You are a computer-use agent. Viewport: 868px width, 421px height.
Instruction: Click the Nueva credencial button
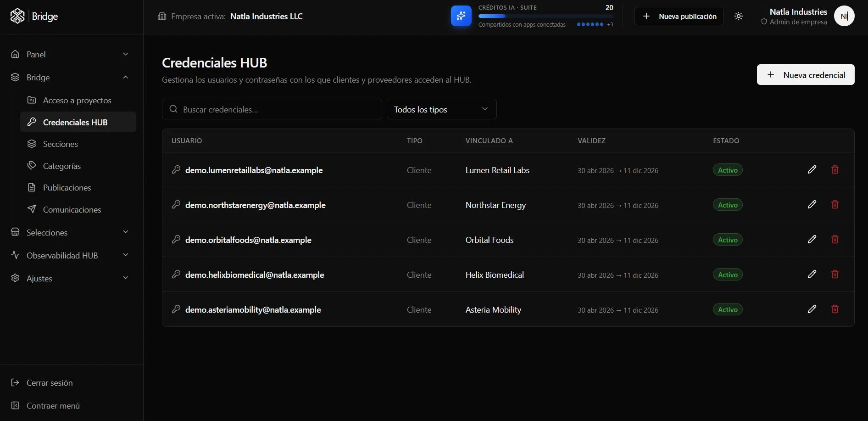[806, 74]
